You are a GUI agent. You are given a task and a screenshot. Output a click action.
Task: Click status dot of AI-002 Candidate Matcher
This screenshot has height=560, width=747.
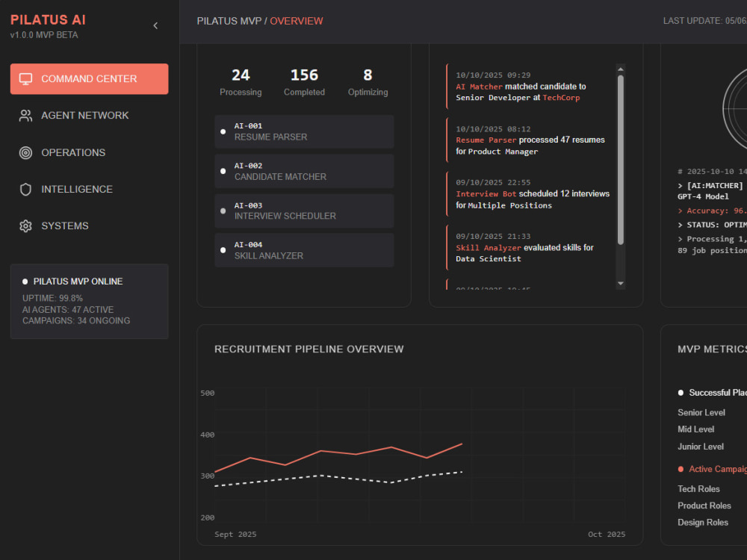[223, 172]
